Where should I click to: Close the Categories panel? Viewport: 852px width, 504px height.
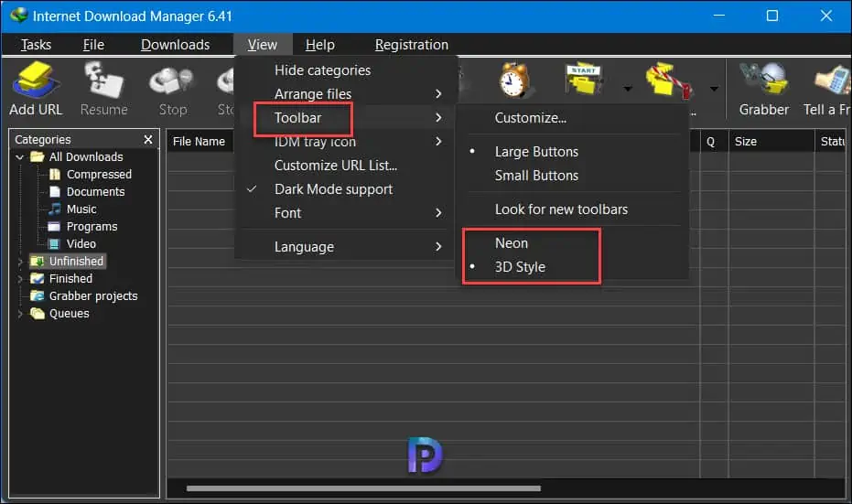(x=148, y=140)
